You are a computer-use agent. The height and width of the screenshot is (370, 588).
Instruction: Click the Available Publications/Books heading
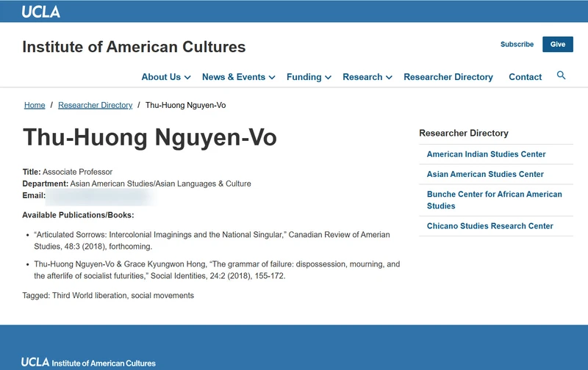pos(78,215)
